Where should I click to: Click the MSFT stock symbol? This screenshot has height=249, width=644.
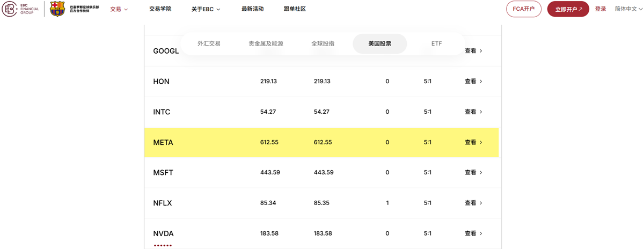163,173
